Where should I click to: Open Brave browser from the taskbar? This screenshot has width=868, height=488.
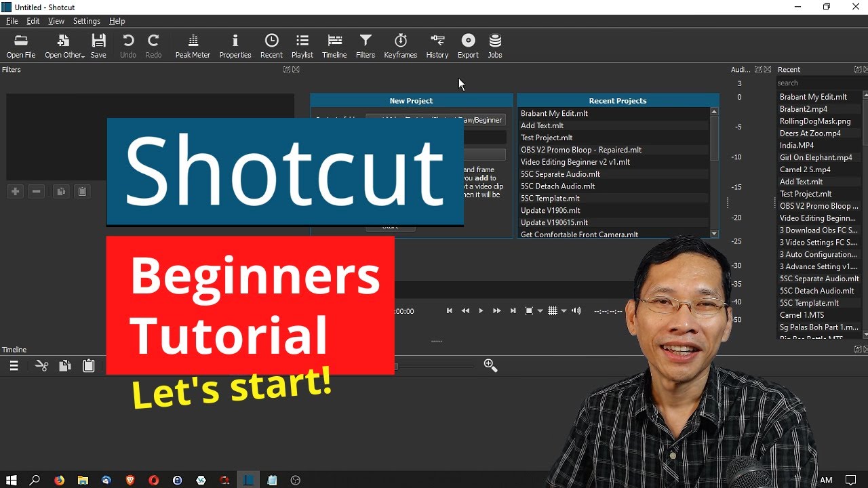(130, 480)
